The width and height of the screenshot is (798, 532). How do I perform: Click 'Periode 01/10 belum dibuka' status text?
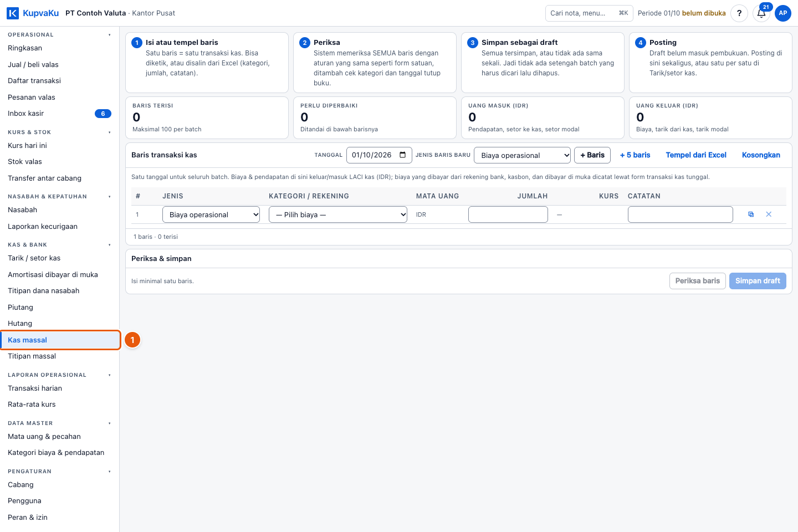tap(682, 13)
